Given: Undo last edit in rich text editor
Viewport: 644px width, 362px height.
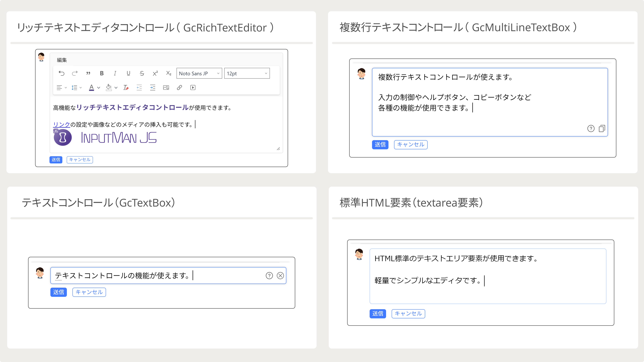Looking at the screenshot, I should coord(61,73).
